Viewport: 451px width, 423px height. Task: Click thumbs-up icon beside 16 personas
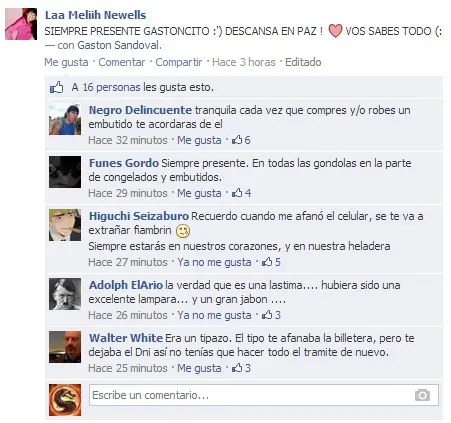click(x=56, y=87)
